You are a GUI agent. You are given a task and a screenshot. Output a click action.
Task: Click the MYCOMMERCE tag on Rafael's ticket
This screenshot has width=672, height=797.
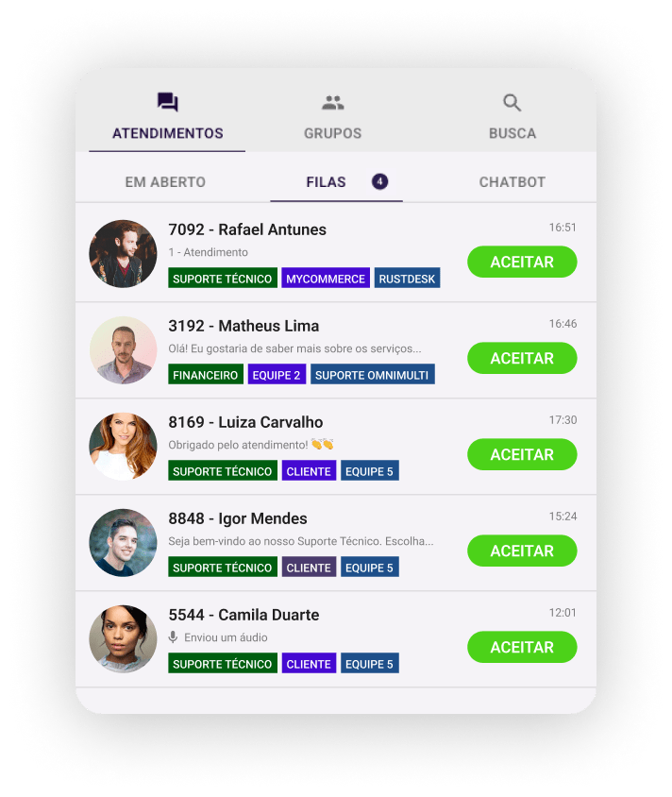(326, 278)
